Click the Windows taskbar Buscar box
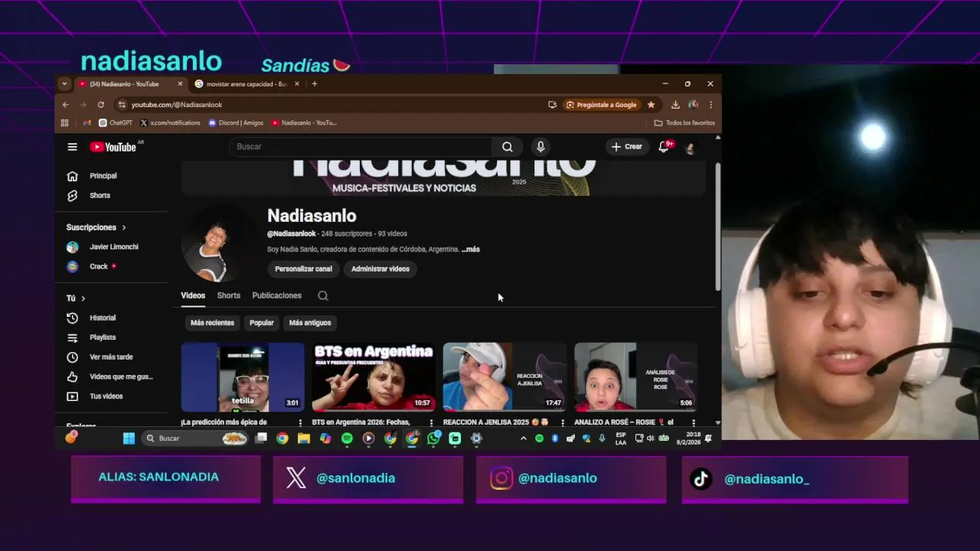 pyautogui.click(x=196, y=439)
